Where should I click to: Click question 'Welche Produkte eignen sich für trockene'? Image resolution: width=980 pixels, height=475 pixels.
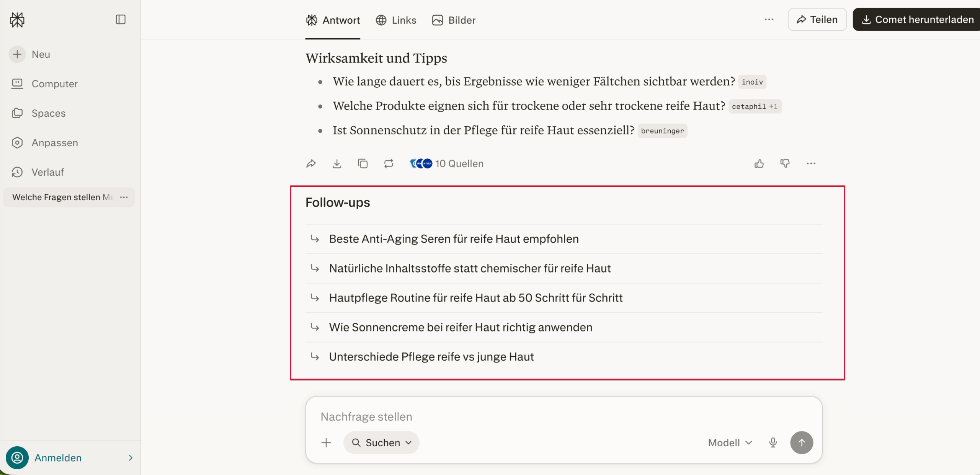[529, 106]
